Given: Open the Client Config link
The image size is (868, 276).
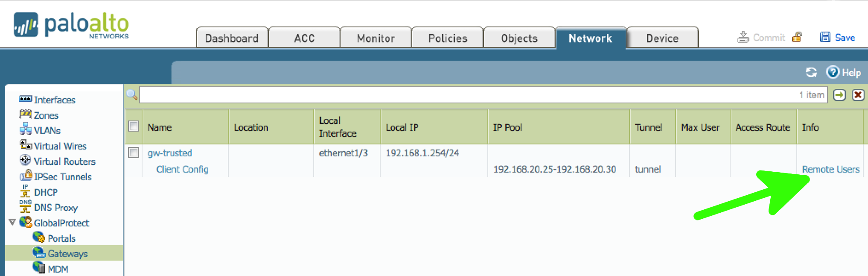Looking at the screenshot, I should point(182,169).
